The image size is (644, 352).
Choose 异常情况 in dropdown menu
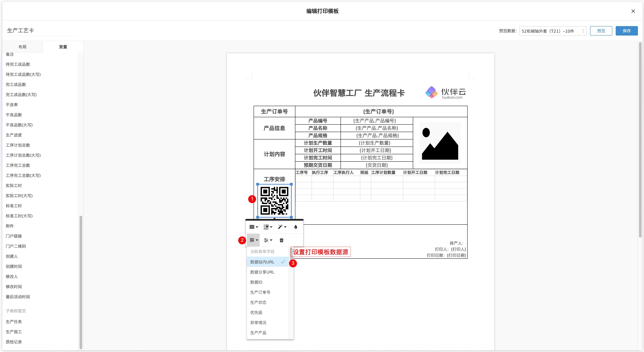268,323
